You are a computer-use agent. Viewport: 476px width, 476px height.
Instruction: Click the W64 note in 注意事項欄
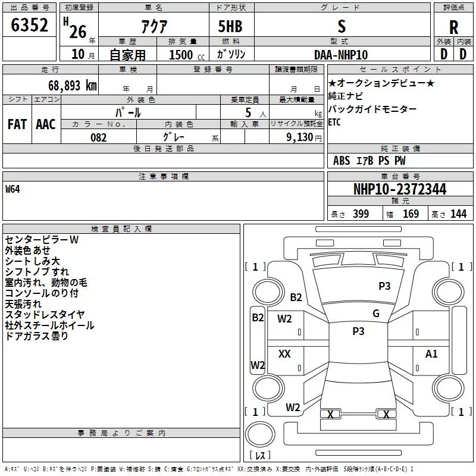pyautogui.click(x=12, y=189)
